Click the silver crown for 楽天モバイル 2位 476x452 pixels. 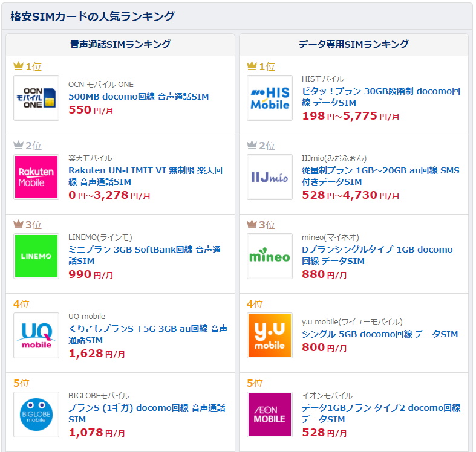click(19, 145)
